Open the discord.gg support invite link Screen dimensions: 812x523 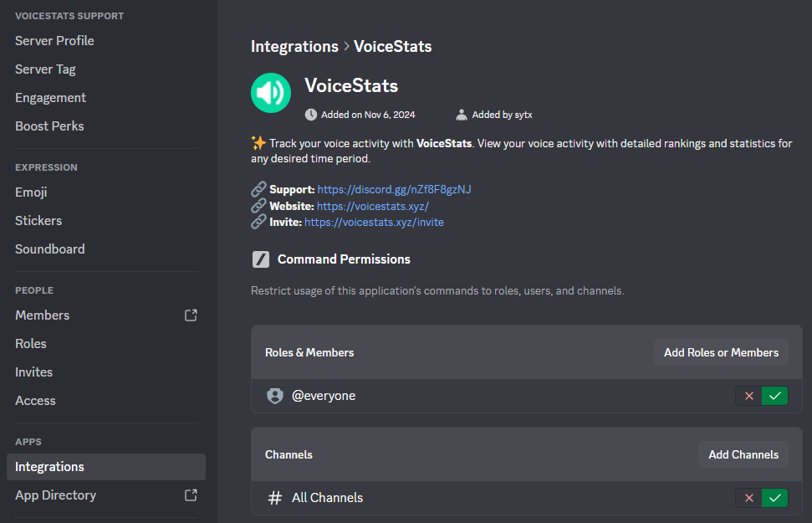tap(394, 190)
